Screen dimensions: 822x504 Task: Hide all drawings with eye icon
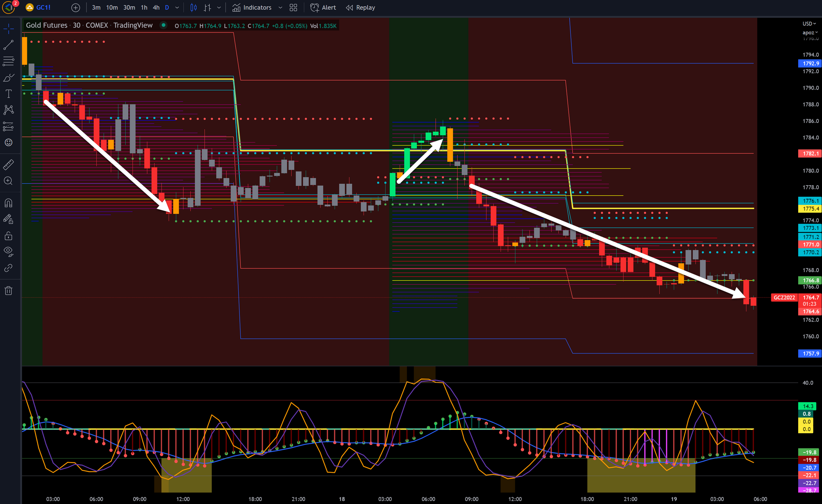(8, 251)
